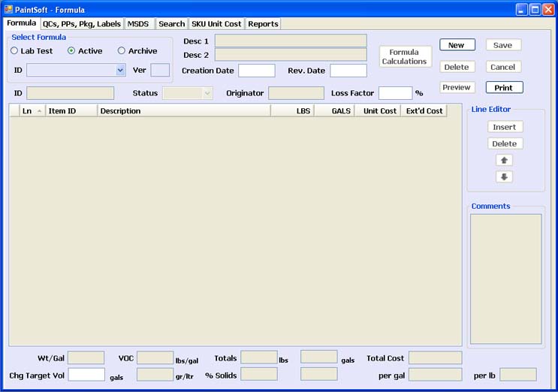Click the Loss Factor percent field

[x=395, y=93]
